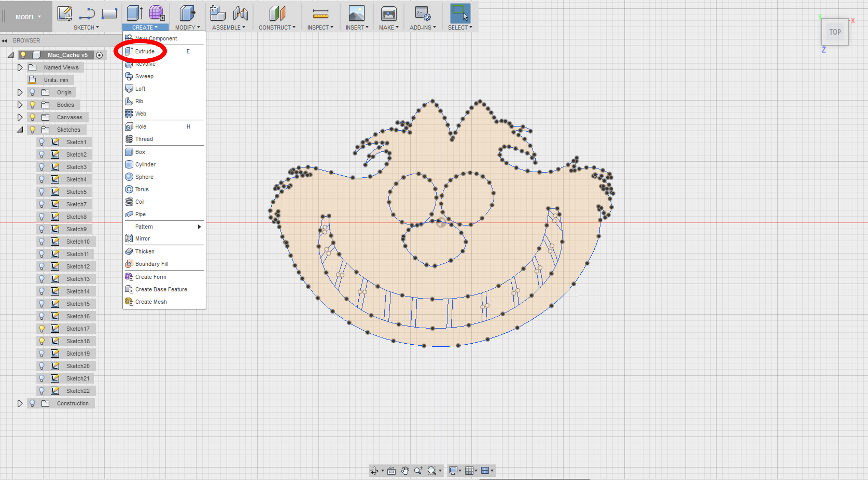
Task: Hide the Canvases folder via light bulb
Action: (x=32, y=117)
